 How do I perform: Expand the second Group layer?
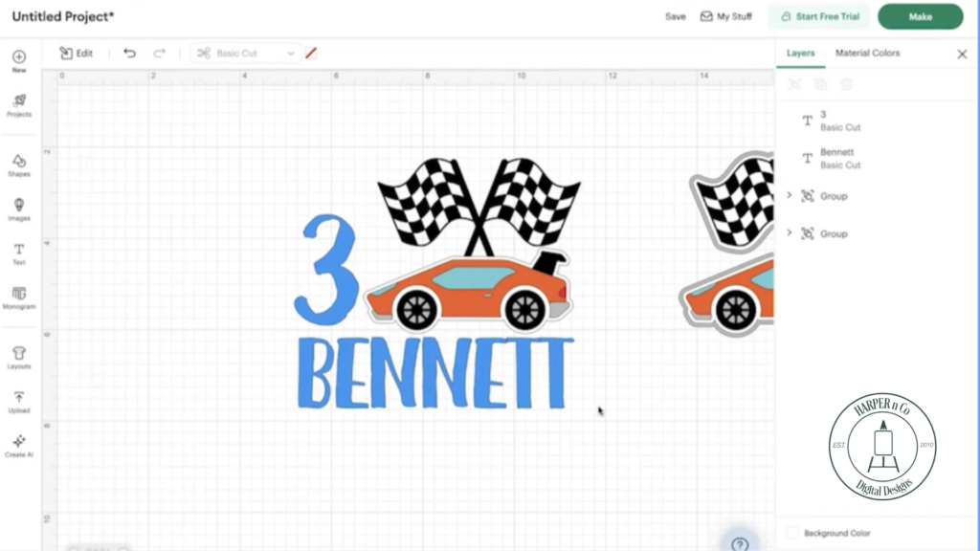pos(789,233)
